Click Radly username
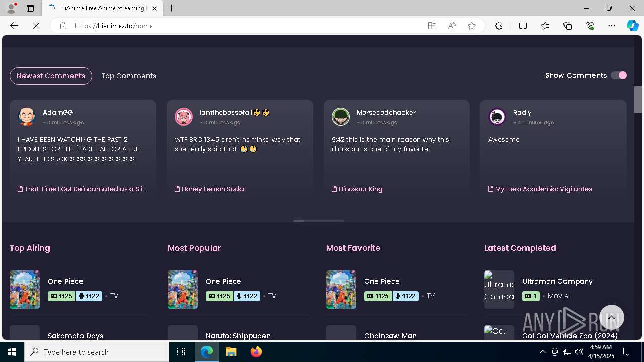Viewport: 644px width, 362px height. pyautogui.click(x=522, y=112)
